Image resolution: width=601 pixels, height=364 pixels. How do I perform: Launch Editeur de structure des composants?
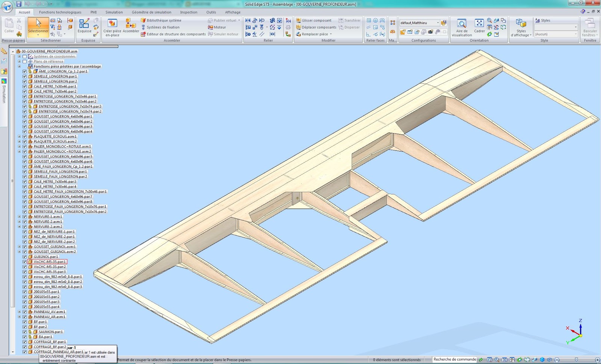(174, 34)
